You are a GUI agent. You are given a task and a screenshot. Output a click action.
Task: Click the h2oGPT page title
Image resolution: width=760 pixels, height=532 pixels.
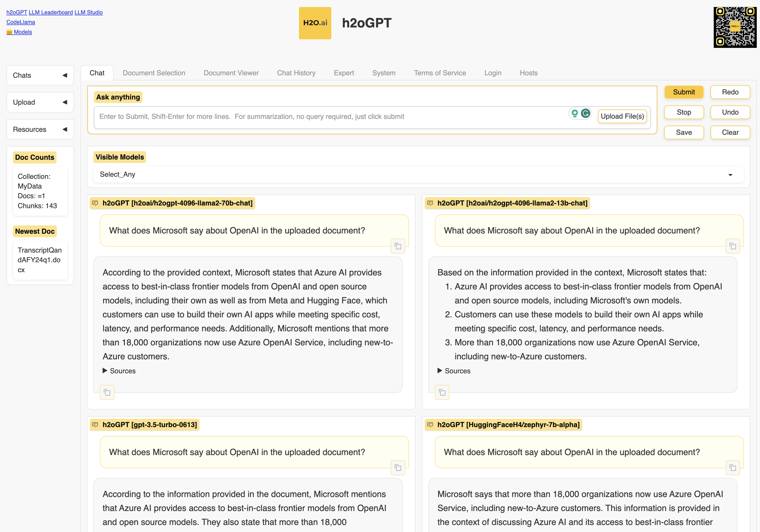pos(367,23)
